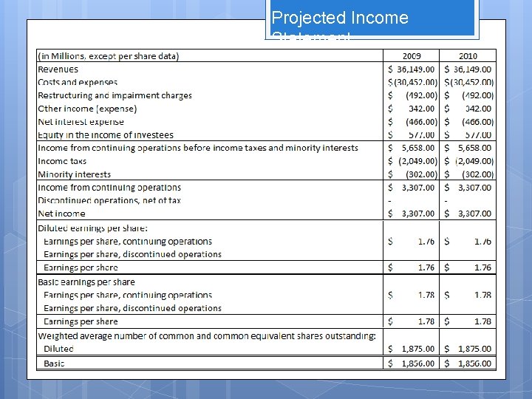The height and width of the screenshot is (399, 532).
Task: Click 2009 diluted continuing operations EPS 1.76
Action: click(x=426, y=242)
